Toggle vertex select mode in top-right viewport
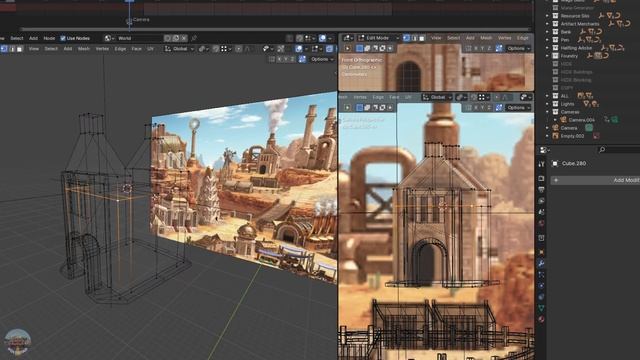640x360 pixels. (x=406, y=38)
